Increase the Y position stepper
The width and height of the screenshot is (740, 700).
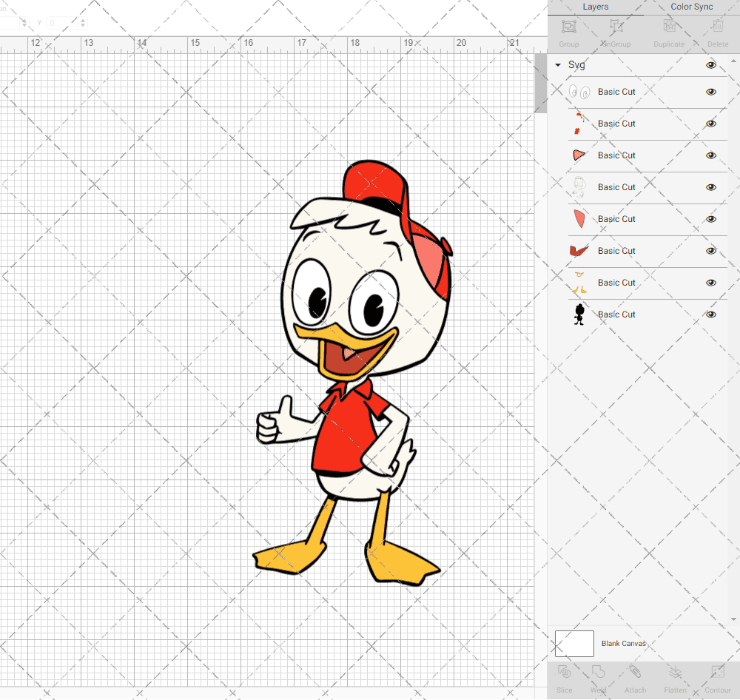tap(83, 20)
